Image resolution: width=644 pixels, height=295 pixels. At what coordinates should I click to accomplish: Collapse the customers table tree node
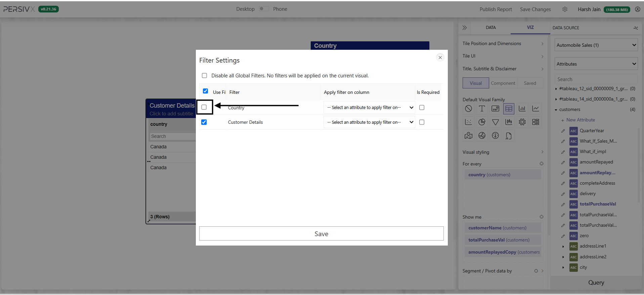556,110
